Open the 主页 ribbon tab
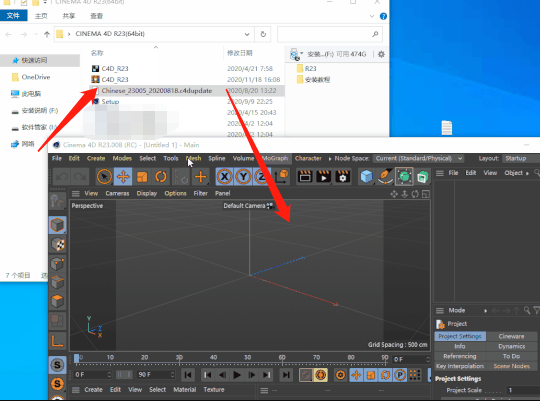The width and height of the screenshot is (540, 401). (41, 16)
